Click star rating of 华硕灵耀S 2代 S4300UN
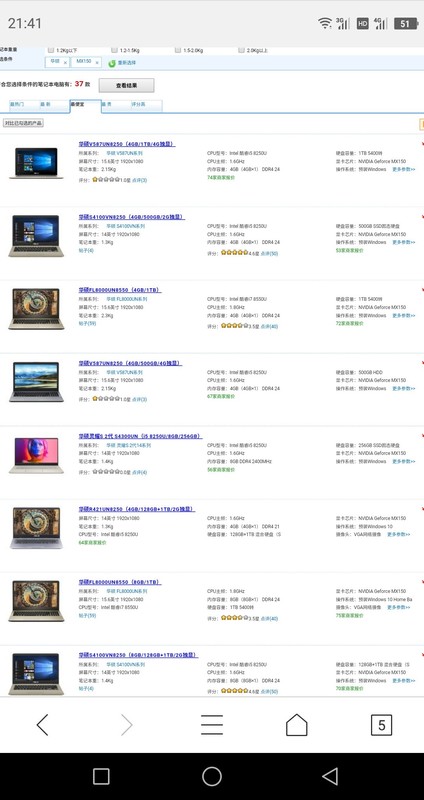This screenshot has height=800, width=424. [x=106, y=472]
